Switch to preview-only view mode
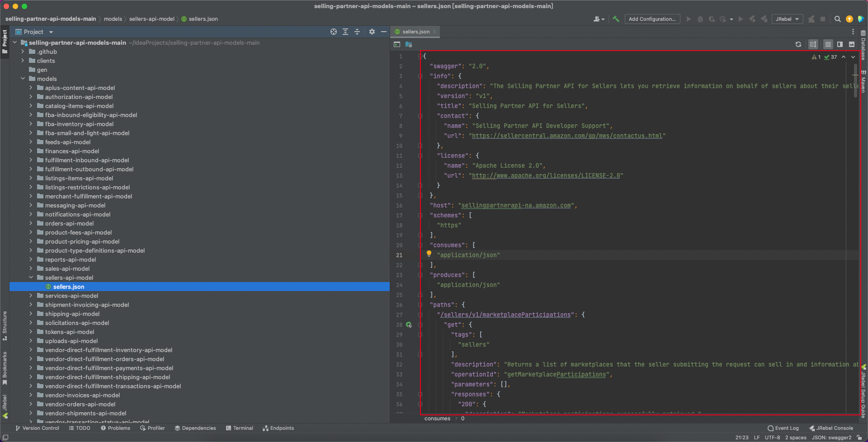 click(x=852, y=44)
